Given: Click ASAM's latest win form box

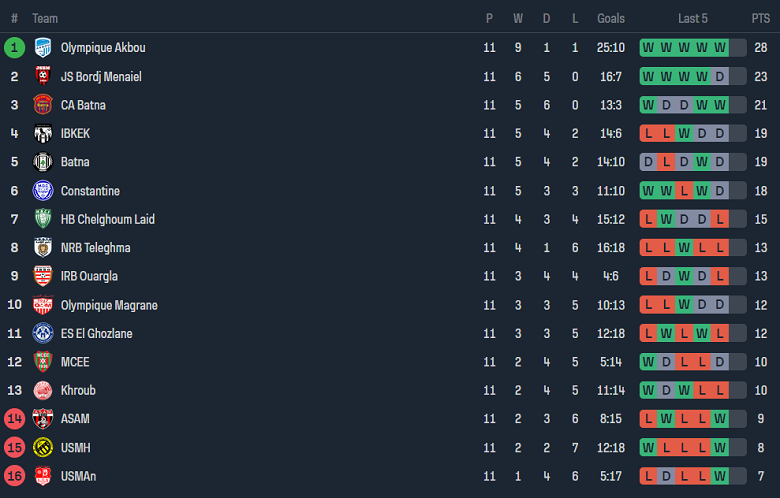Looking at the screenshot, I should pos(720,419).
